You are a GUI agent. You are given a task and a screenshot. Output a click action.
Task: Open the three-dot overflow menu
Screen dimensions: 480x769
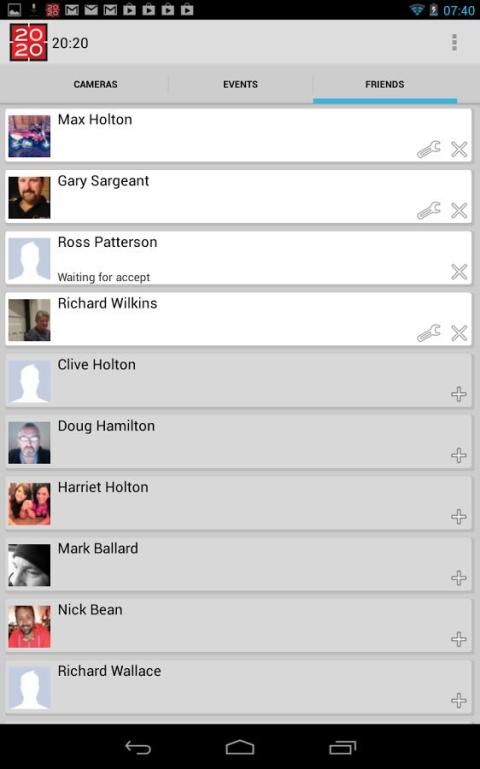pos(455,43)
